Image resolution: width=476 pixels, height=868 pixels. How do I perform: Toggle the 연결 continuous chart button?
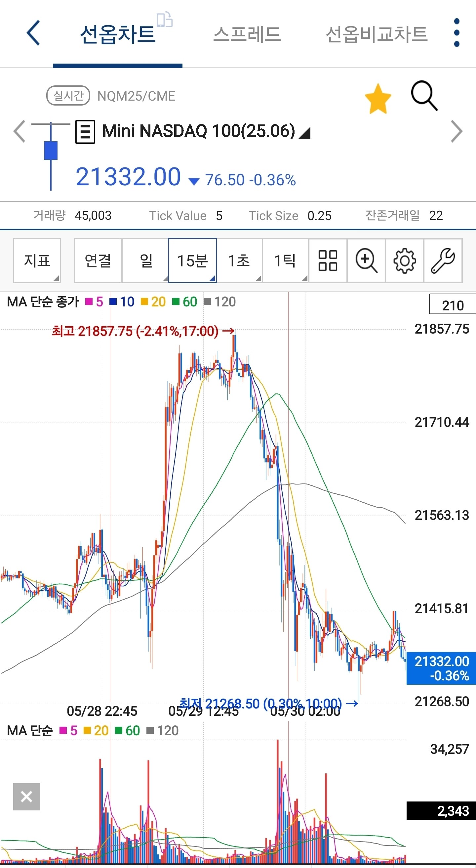pos(98,260)
